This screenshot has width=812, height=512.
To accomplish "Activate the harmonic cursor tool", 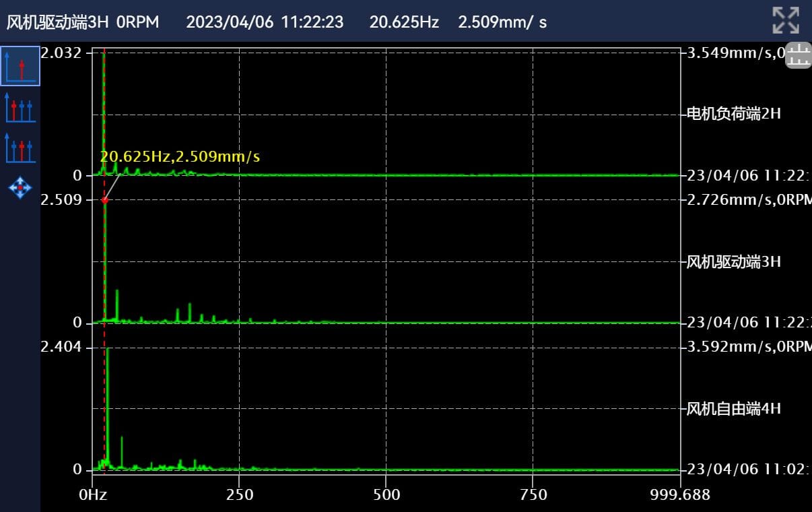I will 20,108.
